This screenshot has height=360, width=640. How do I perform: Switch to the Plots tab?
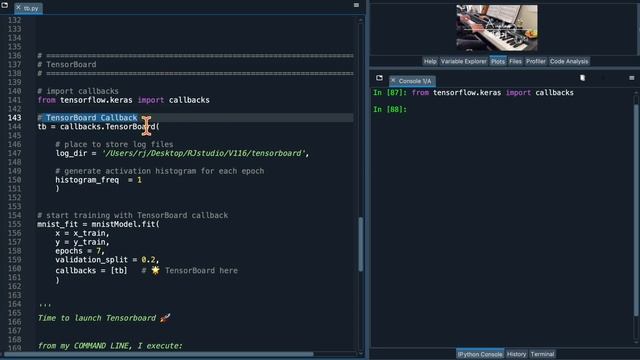tap(498, 61)
